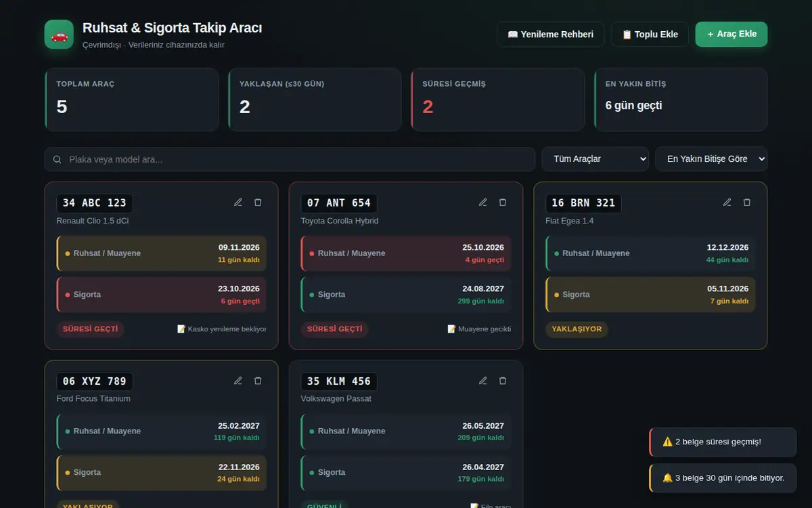Edit the 16 BRN 321 vehicle card
812x508 pixels.
click(x=727, y=203)
